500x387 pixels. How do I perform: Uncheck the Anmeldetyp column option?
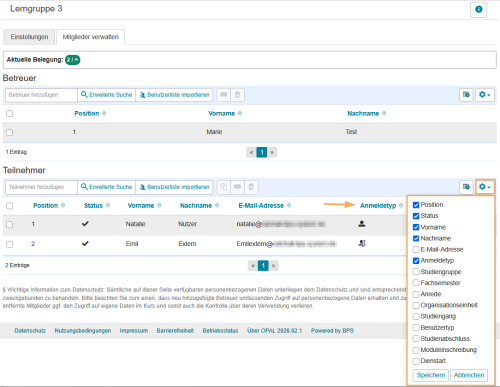coord(416,261)
